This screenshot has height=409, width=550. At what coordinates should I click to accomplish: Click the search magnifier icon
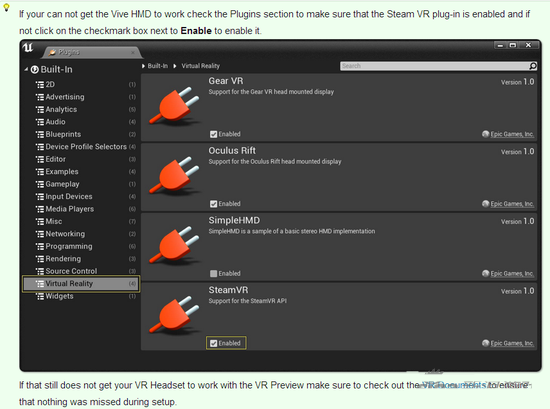[x=532, y=66]
